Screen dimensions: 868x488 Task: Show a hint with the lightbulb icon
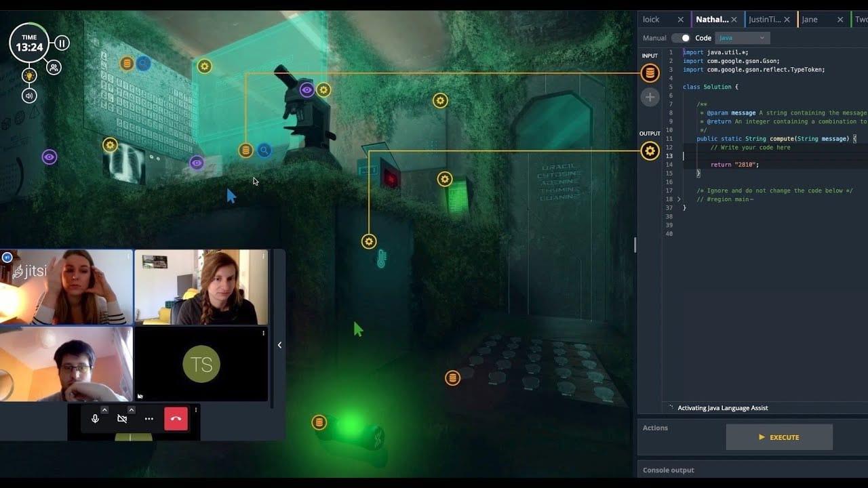point(29,75)
